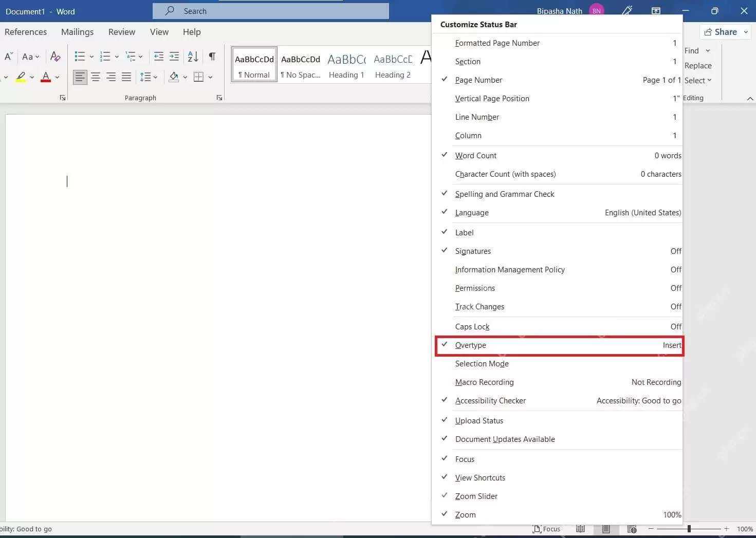Viewport: 756px width, 538px height.
Task: Click the Share button
Action: [x=725, y=32]
